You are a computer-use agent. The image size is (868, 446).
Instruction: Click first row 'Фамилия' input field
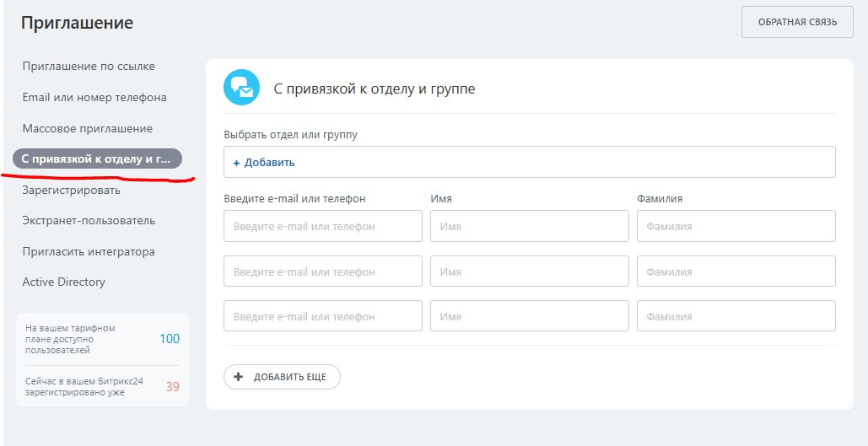pos(736,227)
